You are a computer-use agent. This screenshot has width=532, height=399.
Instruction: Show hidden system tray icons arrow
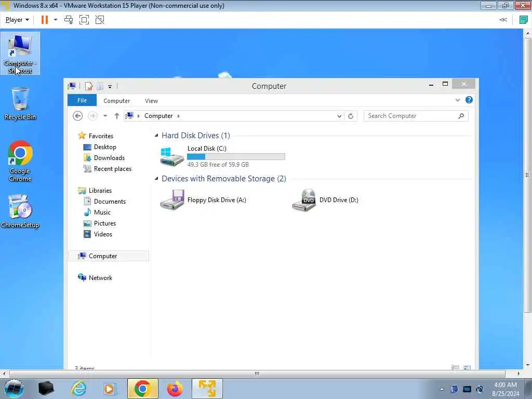442,390
